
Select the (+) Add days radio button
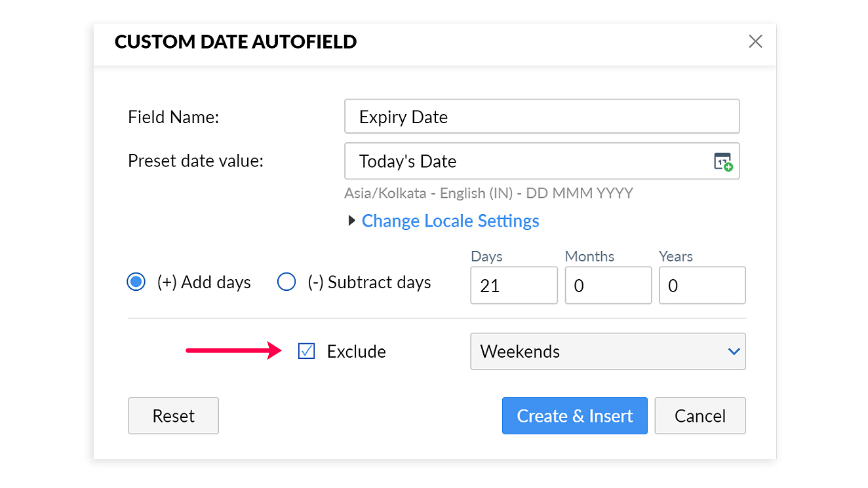(136, 282)
